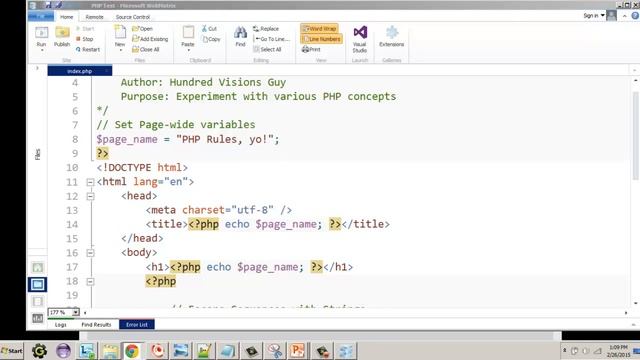The height and width of the screenshot is (360, 640).
Task: Open Chrome from the taskbar
Action: tap(131, 351)
